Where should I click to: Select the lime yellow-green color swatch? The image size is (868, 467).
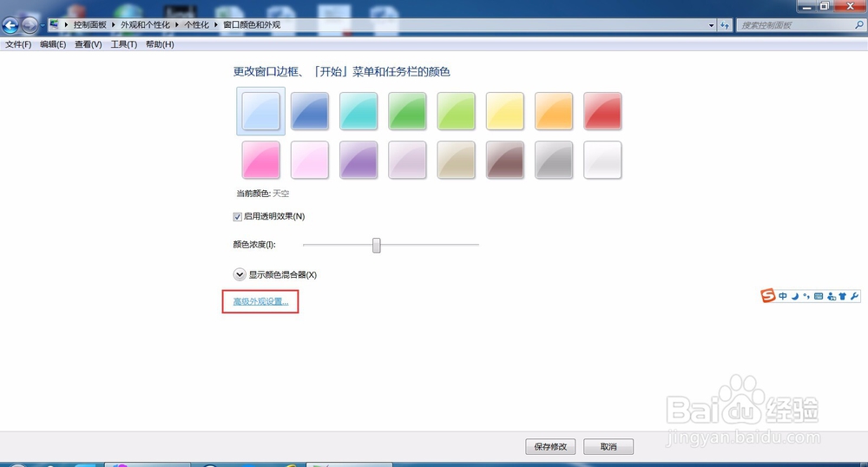point(457,111)
